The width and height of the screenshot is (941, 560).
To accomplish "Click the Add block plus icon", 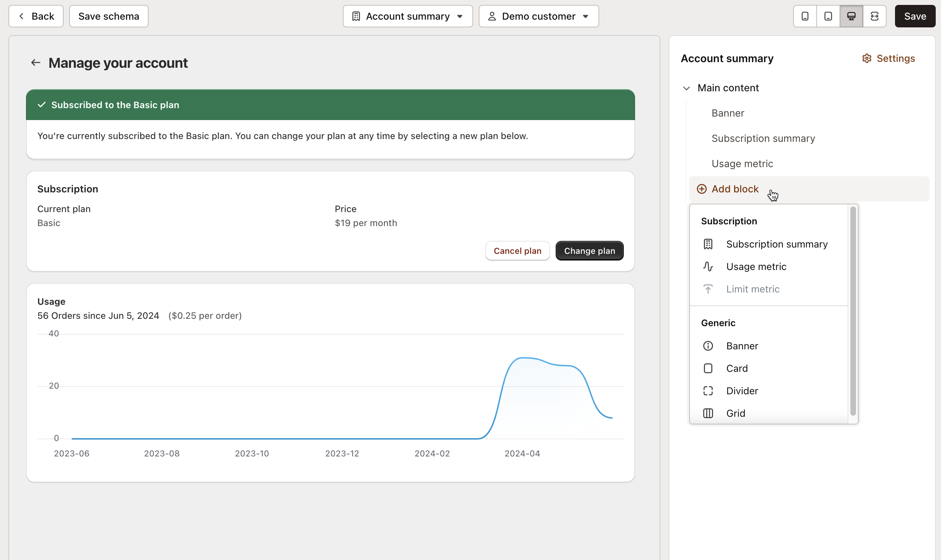I will pos(701,189).
